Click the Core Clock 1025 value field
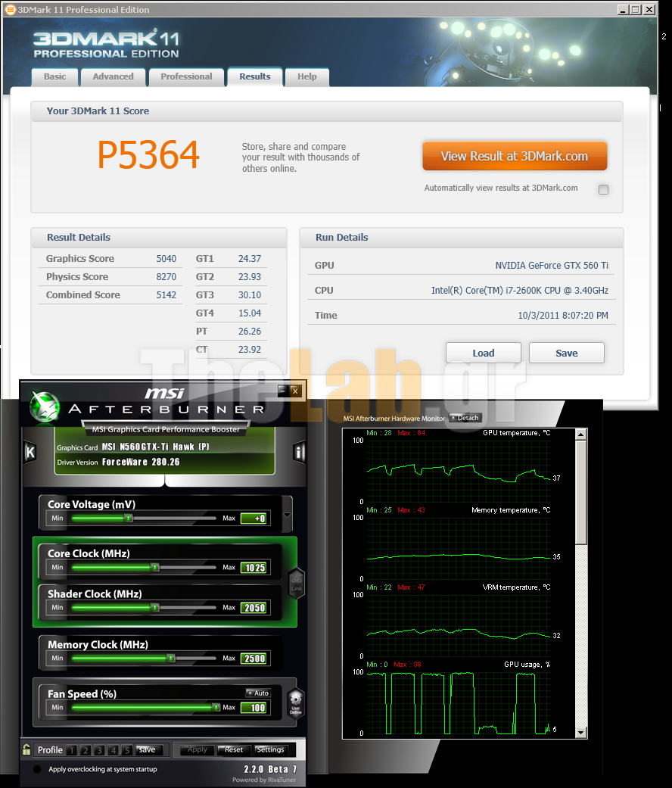The image size is (672, 788). pos(255,568)
